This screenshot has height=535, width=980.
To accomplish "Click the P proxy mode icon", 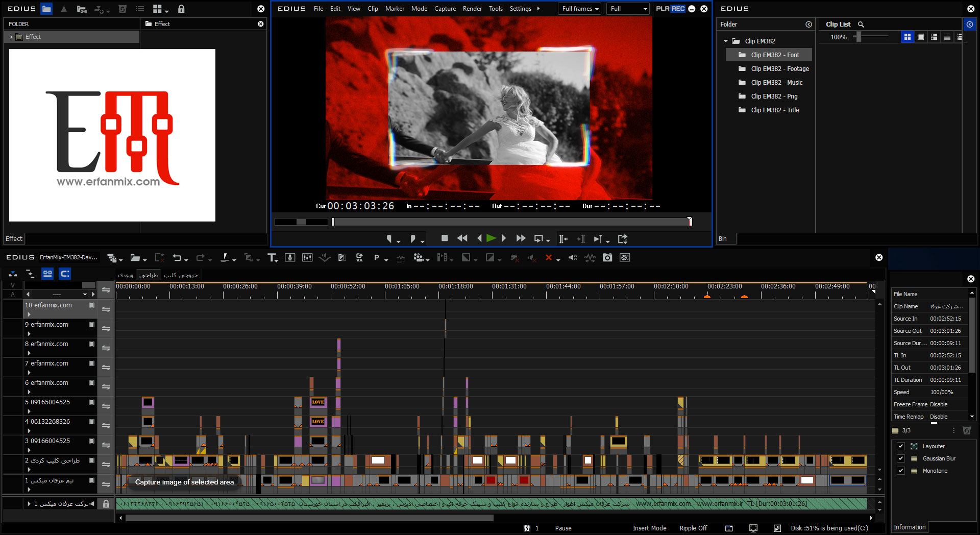I will click(377, 258).
